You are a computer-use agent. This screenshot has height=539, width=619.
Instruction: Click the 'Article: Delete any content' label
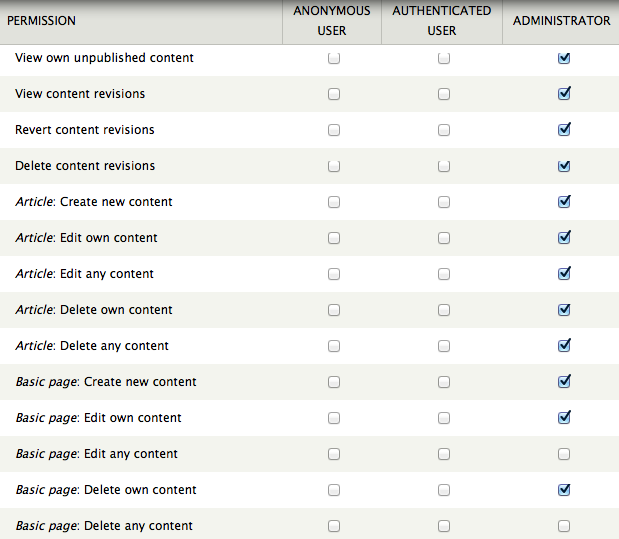92,346
